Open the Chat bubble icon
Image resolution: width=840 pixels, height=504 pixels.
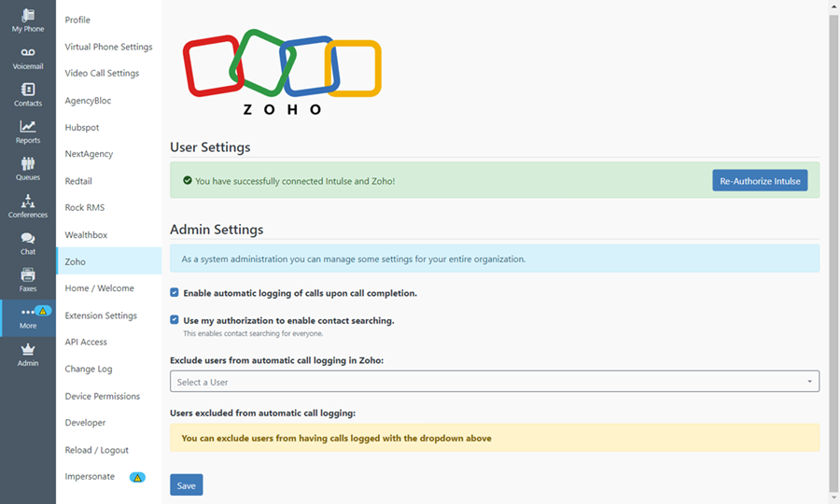point(28,237)
